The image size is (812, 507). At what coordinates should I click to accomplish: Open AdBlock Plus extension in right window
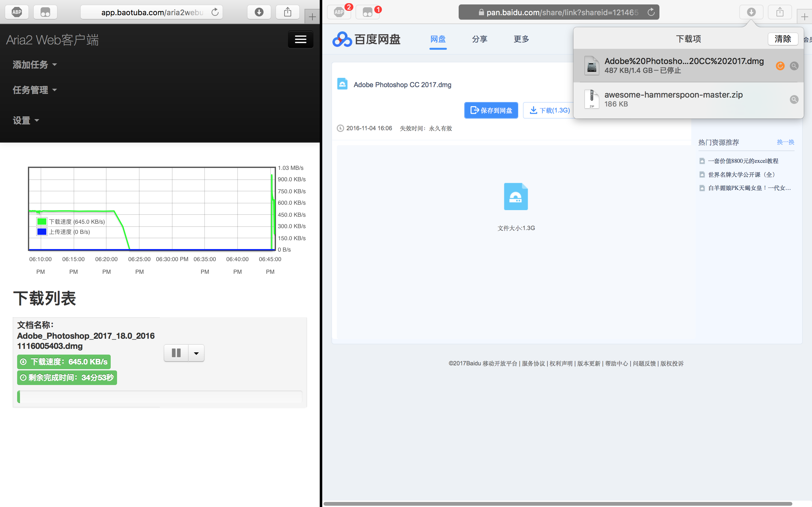click(x=339, y=12)
